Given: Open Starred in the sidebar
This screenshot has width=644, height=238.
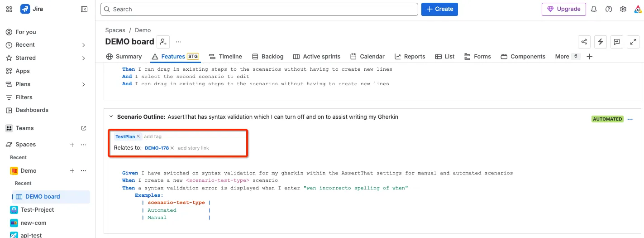Looking at the screenshot, I should 25,58.
